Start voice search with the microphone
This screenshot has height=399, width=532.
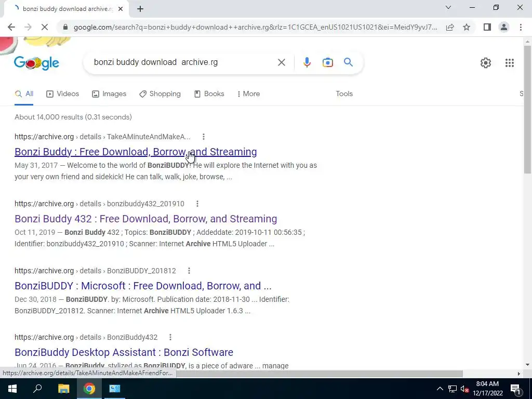point(307,62)
